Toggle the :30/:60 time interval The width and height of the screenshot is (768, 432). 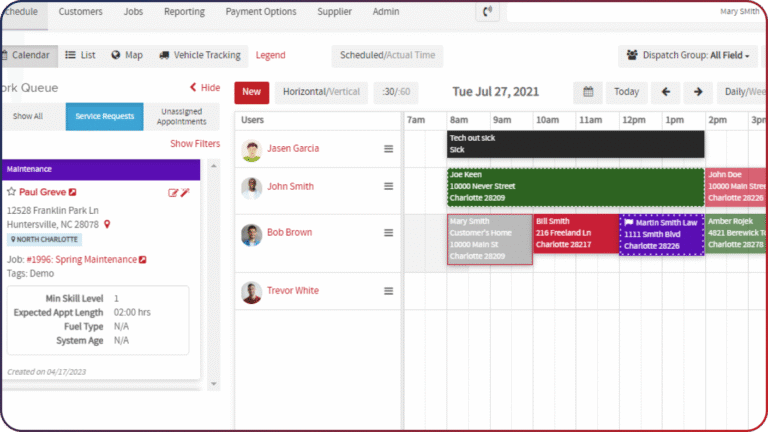click(x=396, y=92)
